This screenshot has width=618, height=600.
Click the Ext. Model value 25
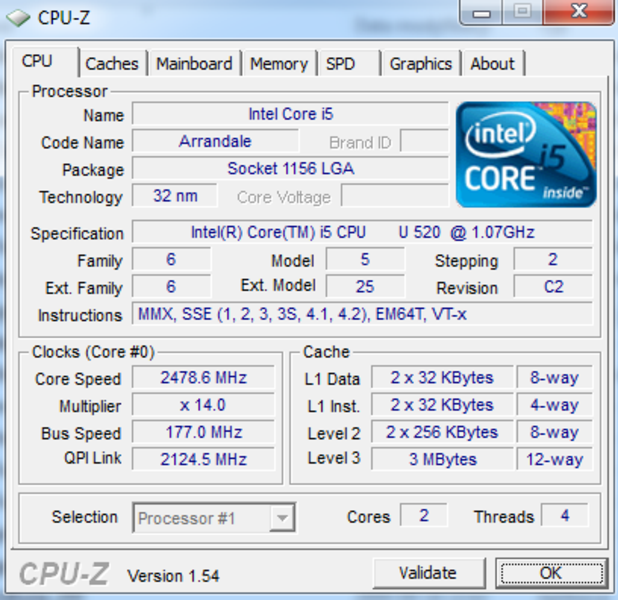click(365, 287)
